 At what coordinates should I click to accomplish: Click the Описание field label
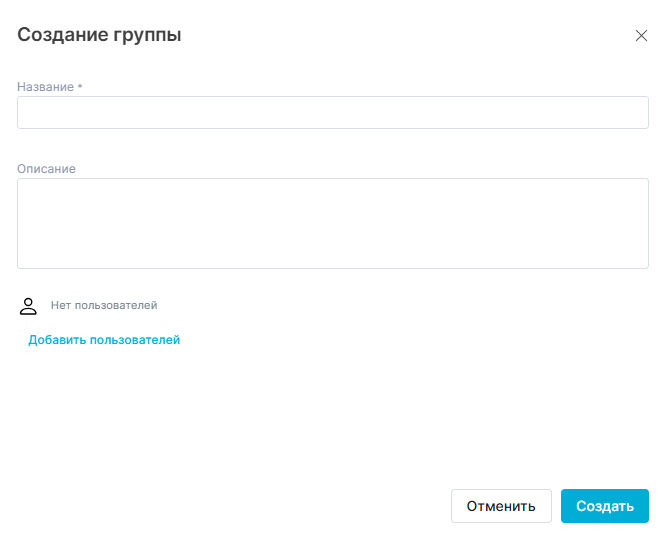(x=46, y=169)
